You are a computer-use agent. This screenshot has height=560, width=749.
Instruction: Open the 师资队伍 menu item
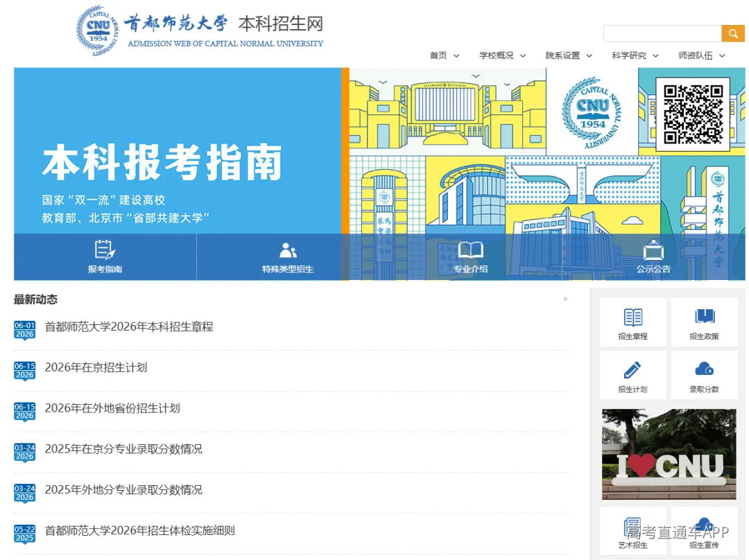695,56
